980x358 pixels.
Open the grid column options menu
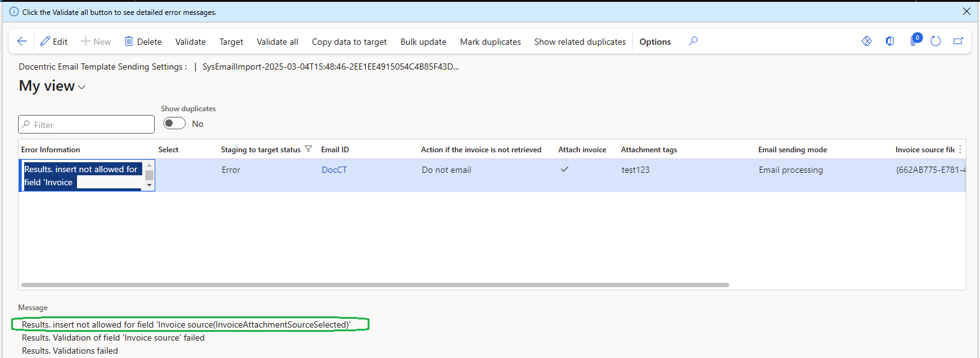pyautogui.click(x=960, y=149)
